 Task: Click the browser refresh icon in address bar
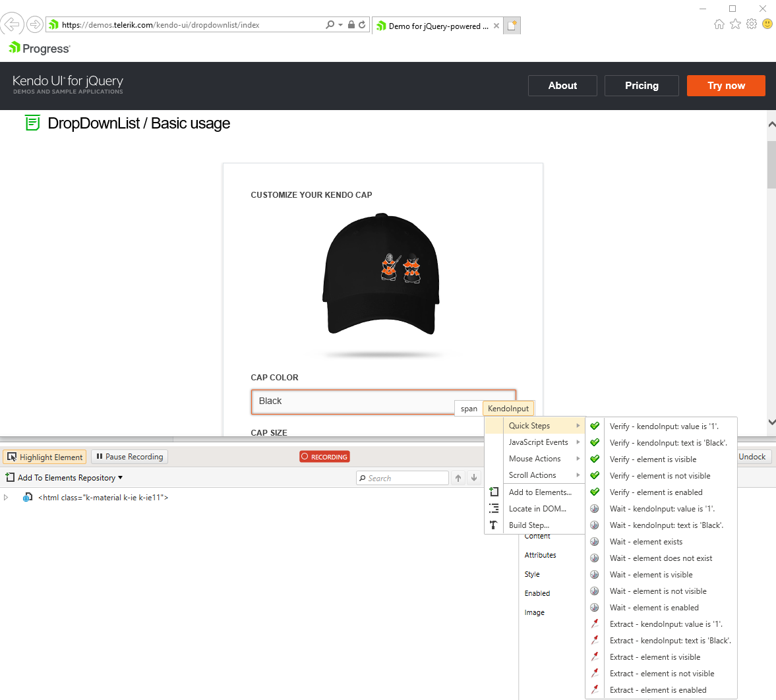click(362, 25)
